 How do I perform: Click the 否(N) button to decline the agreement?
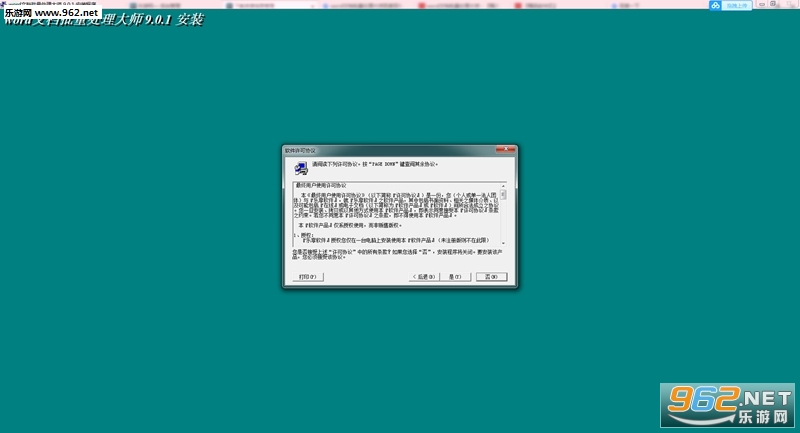[491, 276]
